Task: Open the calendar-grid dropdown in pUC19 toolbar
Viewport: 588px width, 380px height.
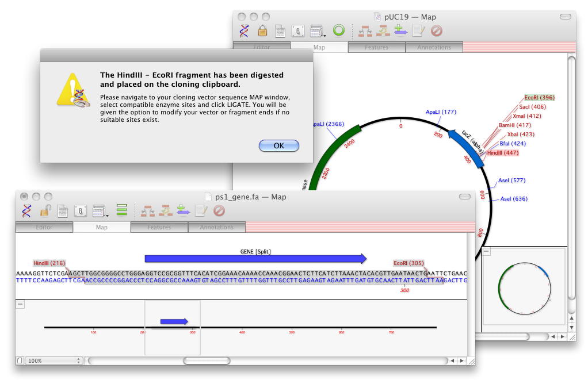Action: point(318,30)
